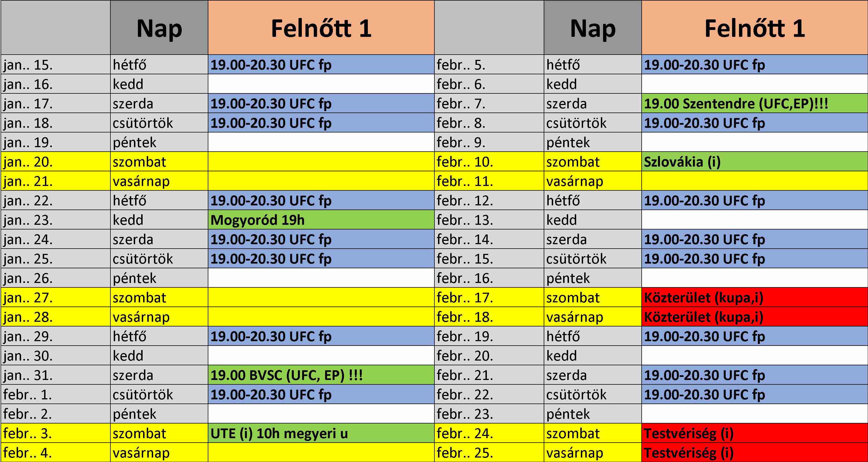Click the UFC fp training on febr. 19.
The height and width of the screenshot is (462, 868).
754,336
